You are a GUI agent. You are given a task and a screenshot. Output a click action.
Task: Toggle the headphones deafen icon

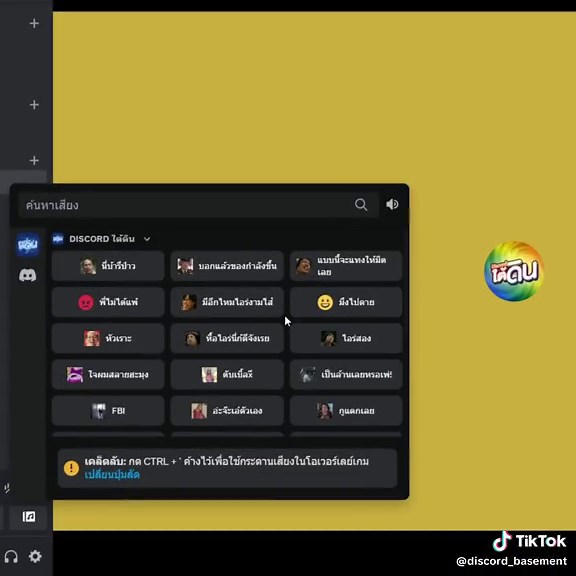11,556
